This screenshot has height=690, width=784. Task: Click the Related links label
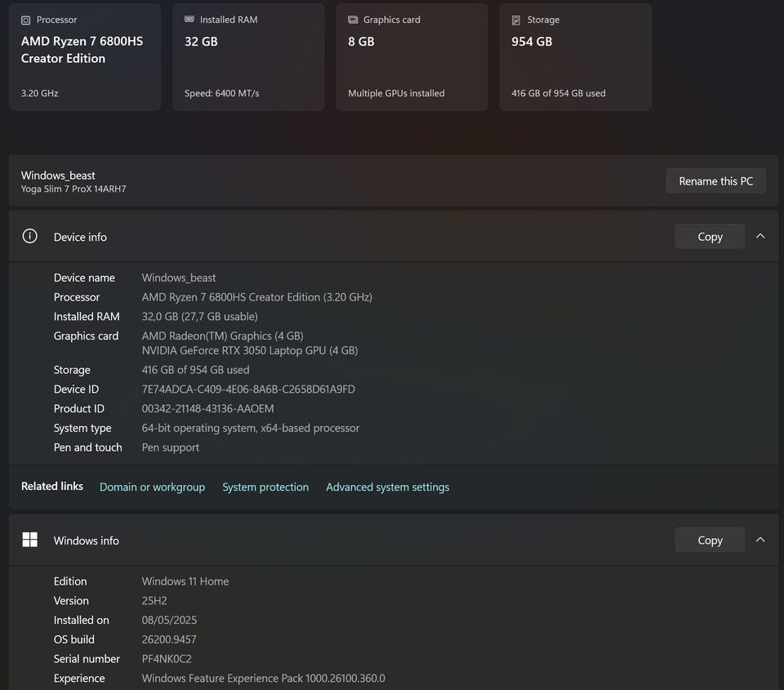point(52,486)
